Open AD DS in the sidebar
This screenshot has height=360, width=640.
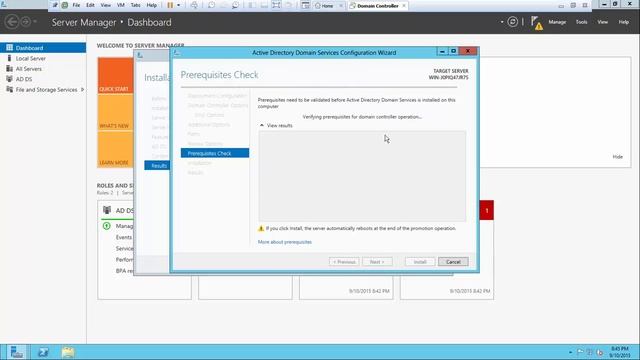23,79
